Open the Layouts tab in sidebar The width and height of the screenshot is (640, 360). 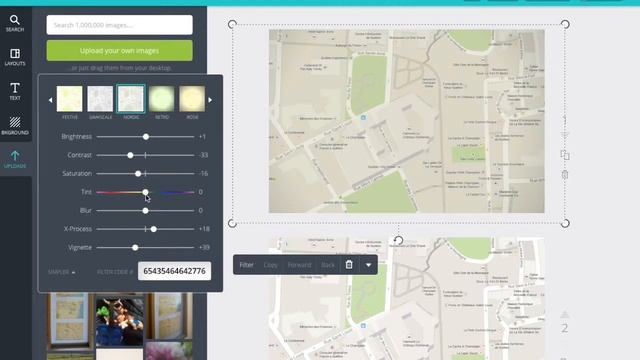15,57
